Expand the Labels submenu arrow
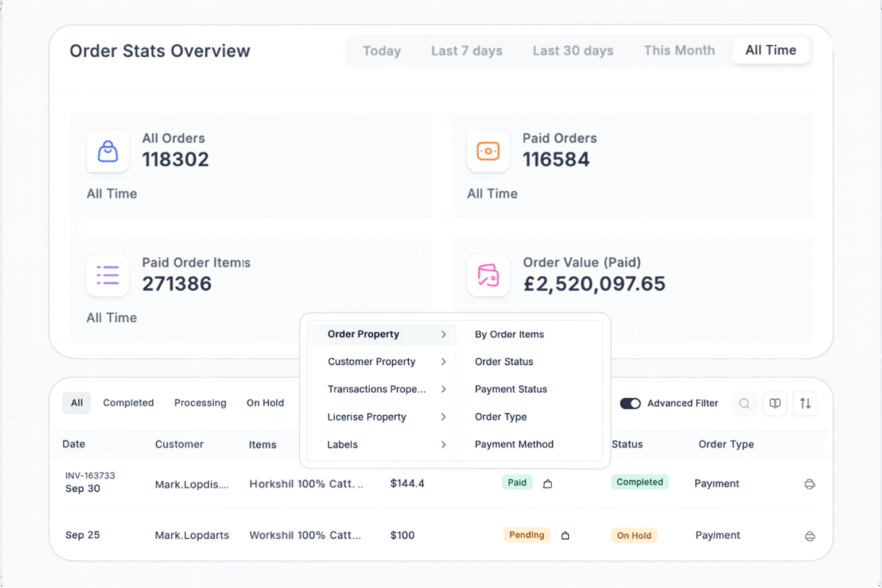882x588 pixels. click(443, 444)
